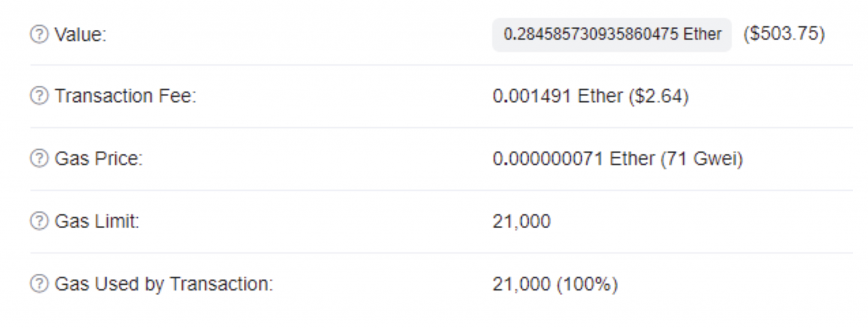Select the Gas Price: label
868x328 pixels.
click(x=99, y=159)
